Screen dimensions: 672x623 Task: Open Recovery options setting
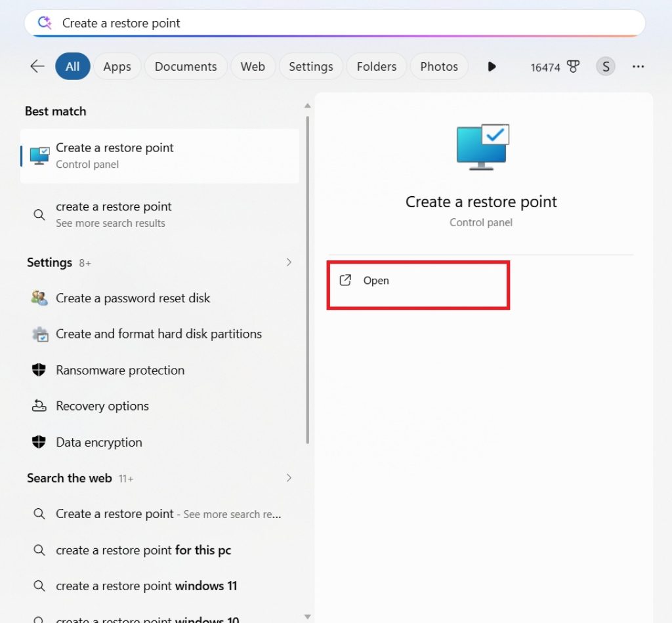(159, 405)
